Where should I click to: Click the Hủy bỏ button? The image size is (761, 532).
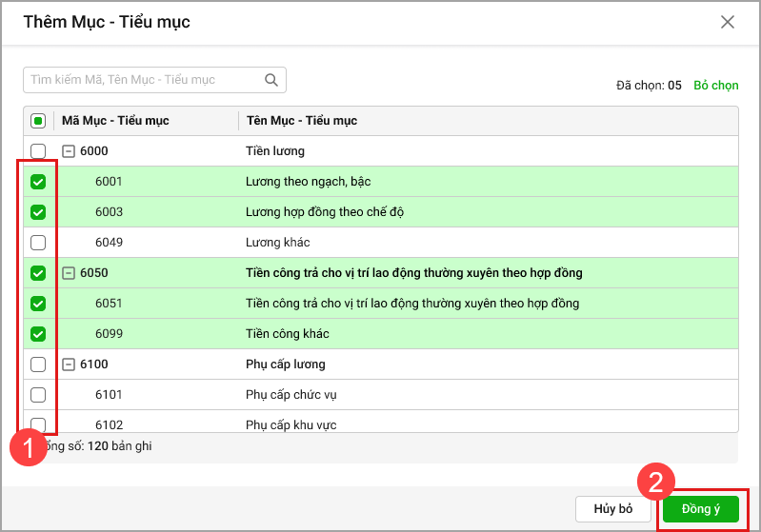pos(613,509)
